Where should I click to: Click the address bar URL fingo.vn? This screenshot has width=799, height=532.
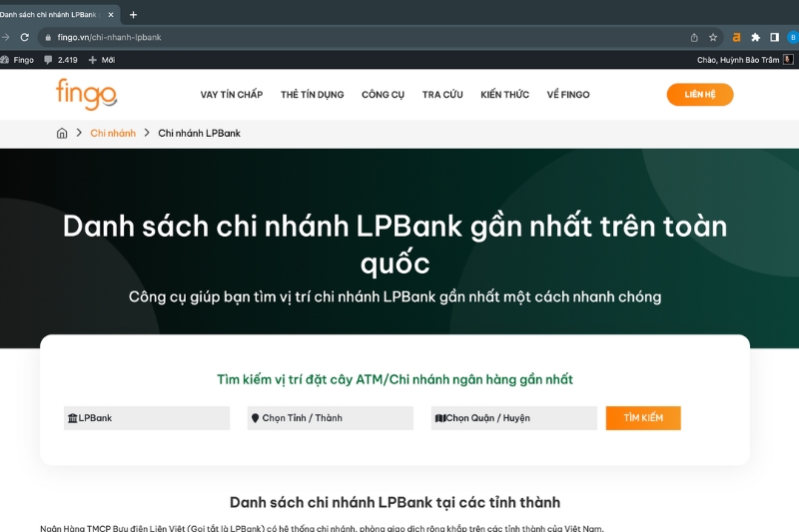[x=109, y=37]
